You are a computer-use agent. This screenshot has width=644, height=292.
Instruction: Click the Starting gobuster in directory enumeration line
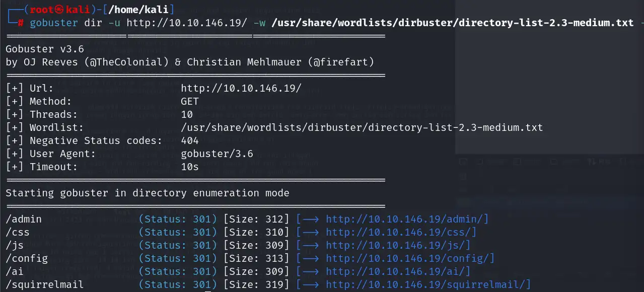click(x=148, y=193)
